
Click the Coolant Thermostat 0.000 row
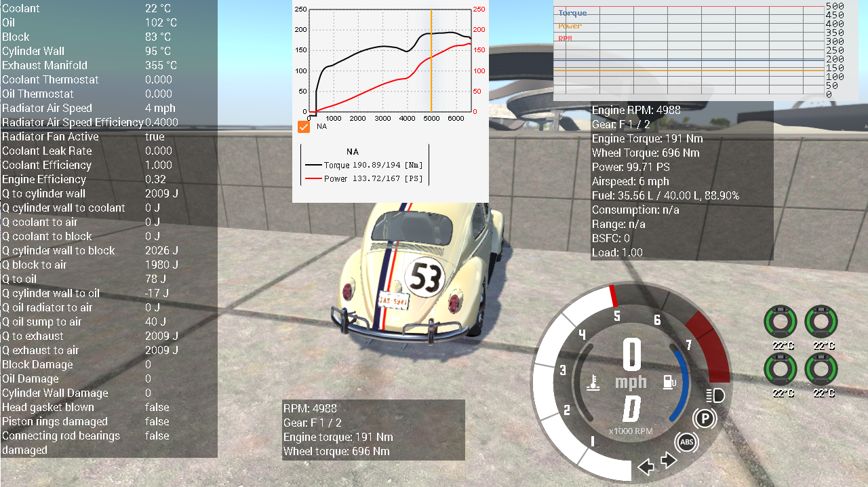(x=108, y=79)
